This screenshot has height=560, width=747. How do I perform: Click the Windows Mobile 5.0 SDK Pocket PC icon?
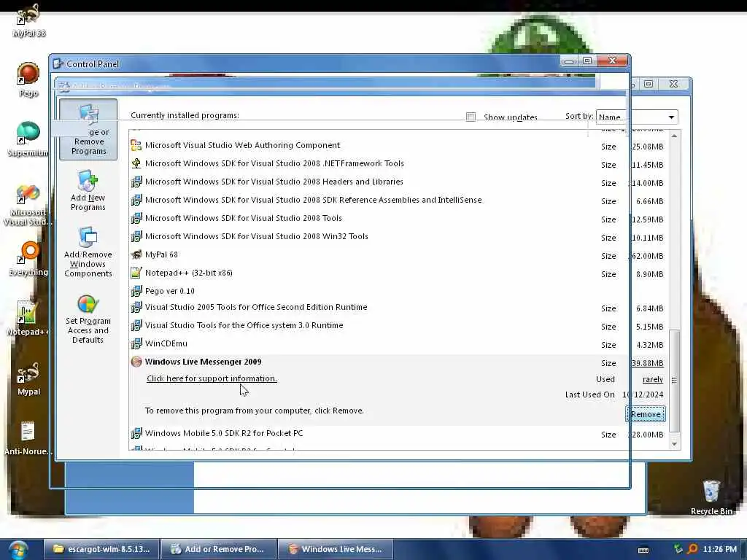click(136, 433)
